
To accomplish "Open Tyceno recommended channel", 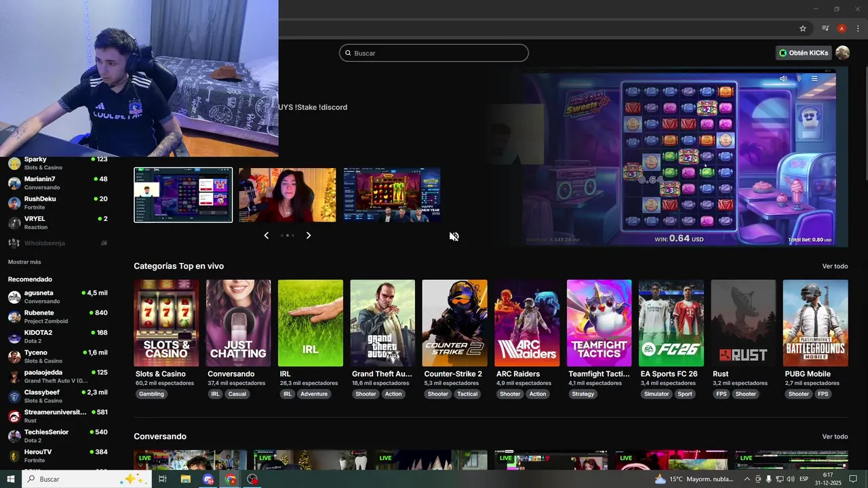I will pos(58,357).
